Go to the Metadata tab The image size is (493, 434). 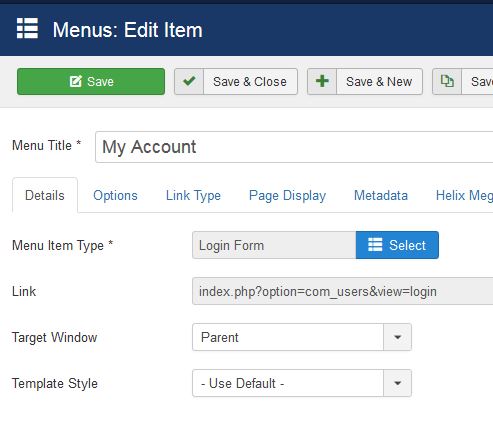(x=381, y=195)
